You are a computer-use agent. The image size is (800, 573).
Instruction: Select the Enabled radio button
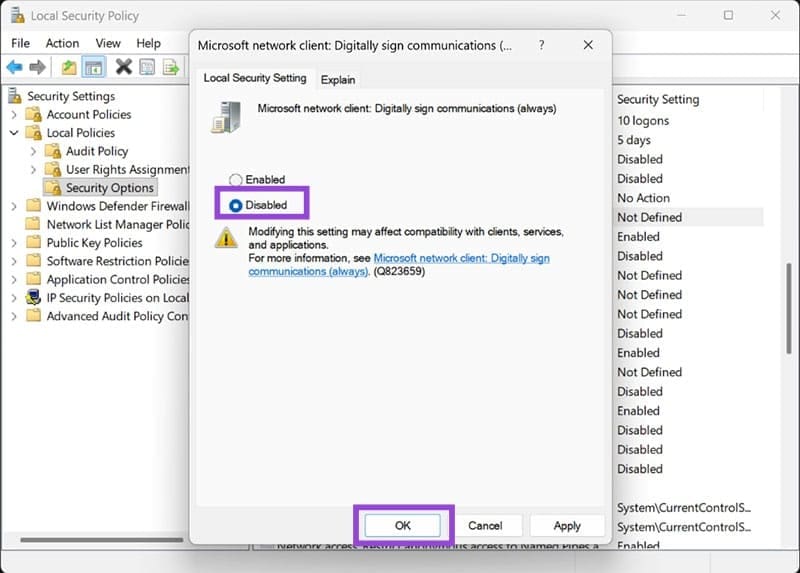coord(235,180)
